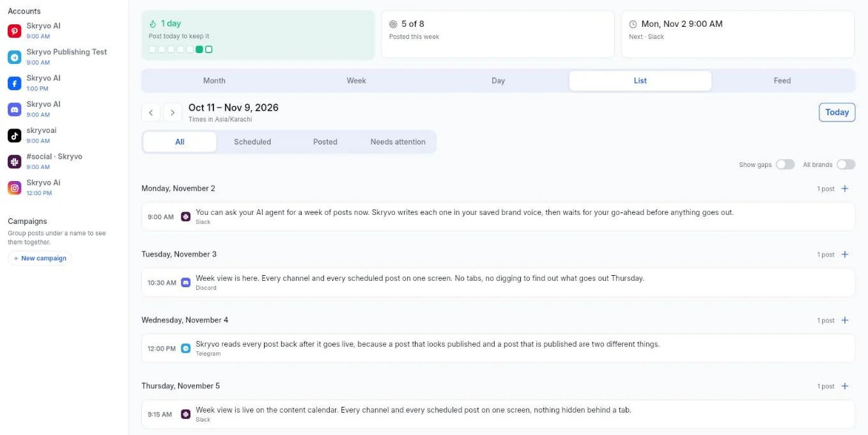Click the clock icon beside Mon, Nov 2

coord(633,24)
